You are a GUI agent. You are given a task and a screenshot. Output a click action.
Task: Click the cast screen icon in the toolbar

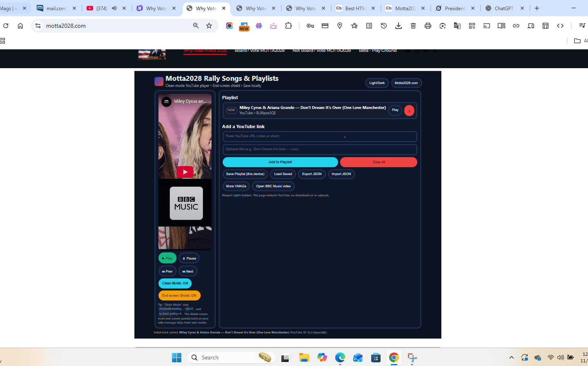point(487,26)
